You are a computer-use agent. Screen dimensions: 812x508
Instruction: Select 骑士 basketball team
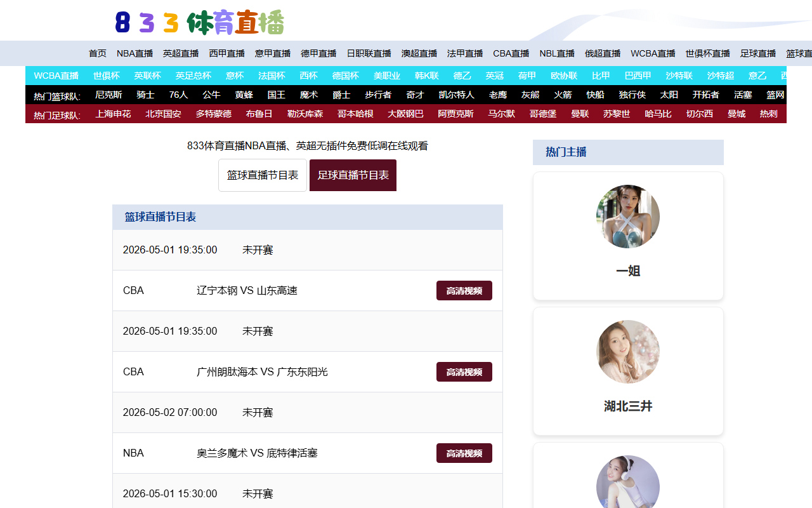click(x=145, y=95)
